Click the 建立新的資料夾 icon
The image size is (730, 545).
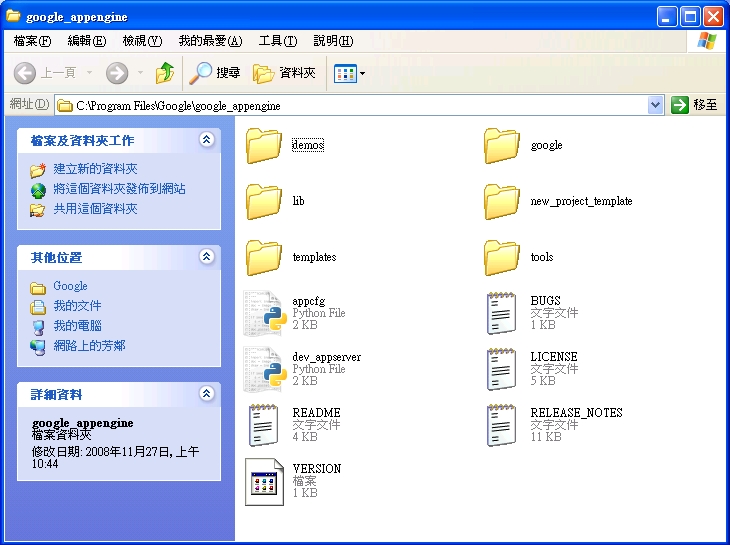coord(38,170)
